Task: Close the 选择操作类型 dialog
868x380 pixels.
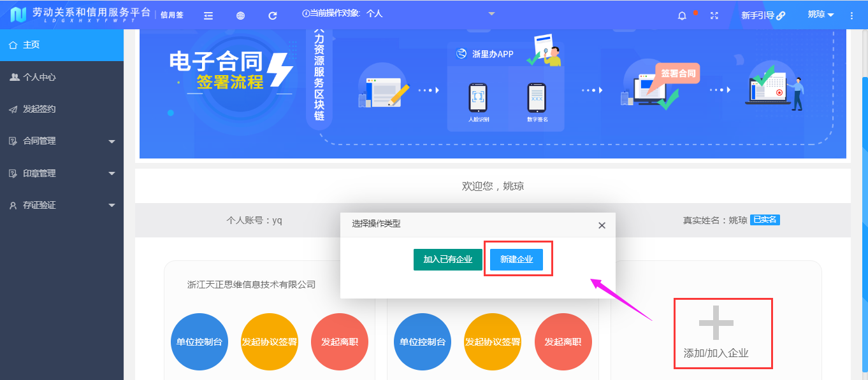Action: pyautogui.click(x=602, y=225)
